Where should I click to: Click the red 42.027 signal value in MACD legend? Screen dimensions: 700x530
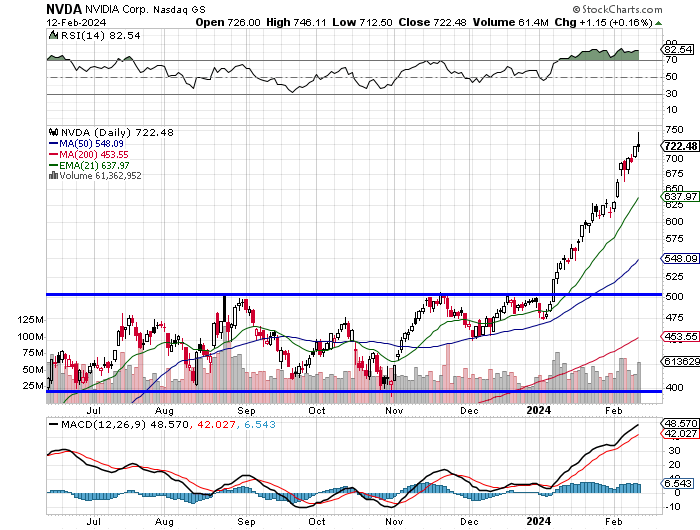pos(216,424)
